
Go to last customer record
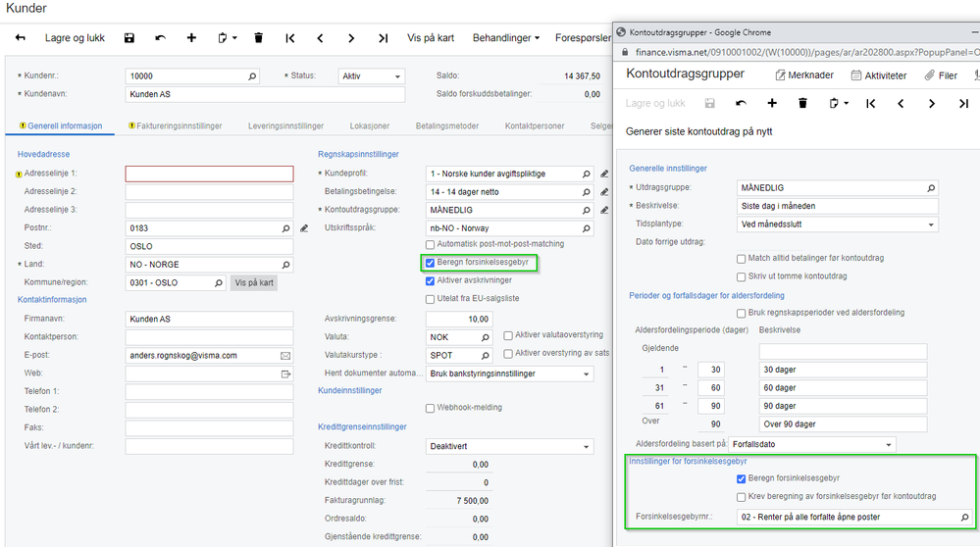383,38
